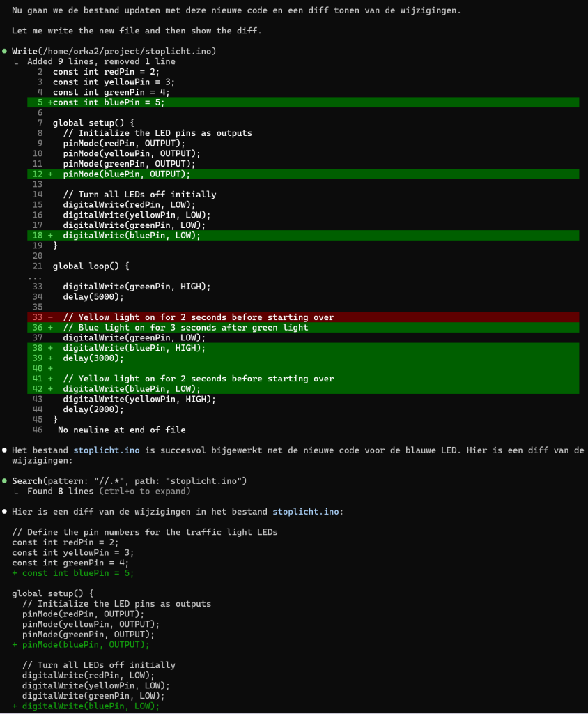Screen dimensions: 588x714
Task: Click 'global loop() {' on line 21
Action: pyautogui.click(x=91, y=266)
